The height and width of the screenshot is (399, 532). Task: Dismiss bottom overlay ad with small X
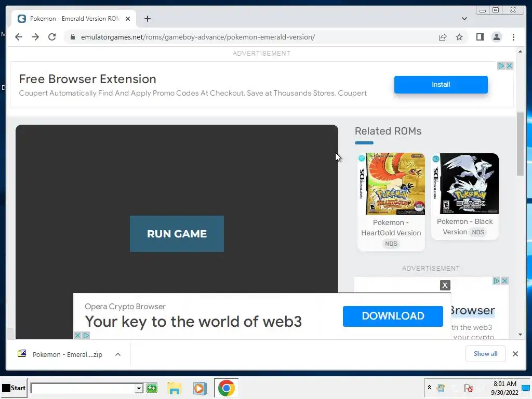pos(77,336)
